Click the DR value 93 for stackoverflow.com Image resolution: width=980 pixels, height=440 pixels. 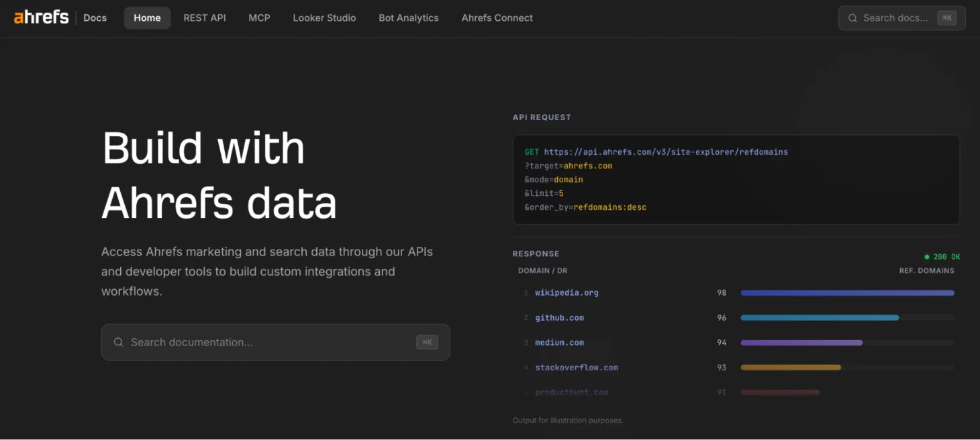click(x=722, y=367)
